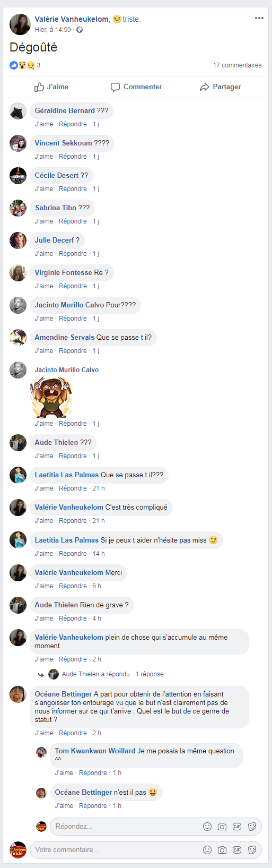Insert emoji in Votre commentaire field
Image resolution: width=272 pixels, height=868 pixels.
tap(207, 850)
